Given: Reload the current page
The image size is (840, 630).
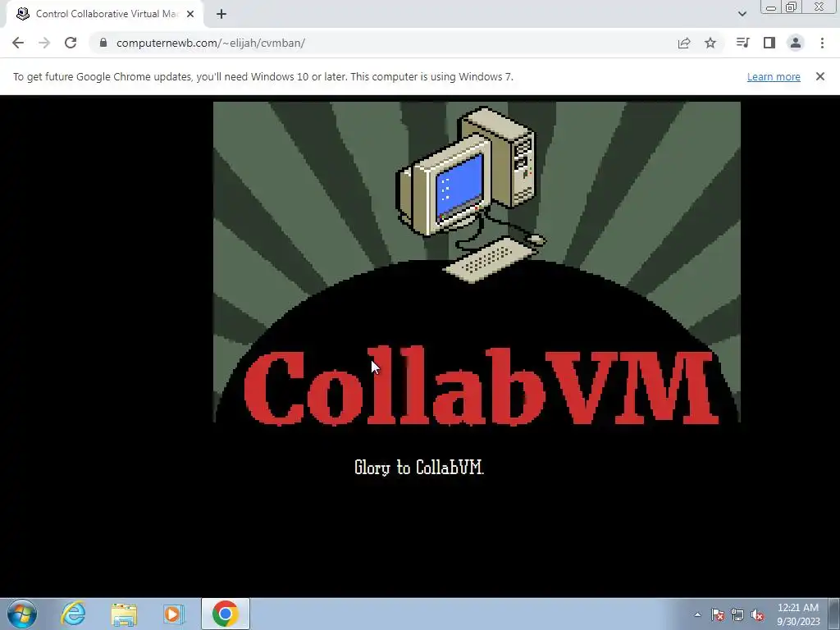Looking at the screenshot, I should click(71, 43).
